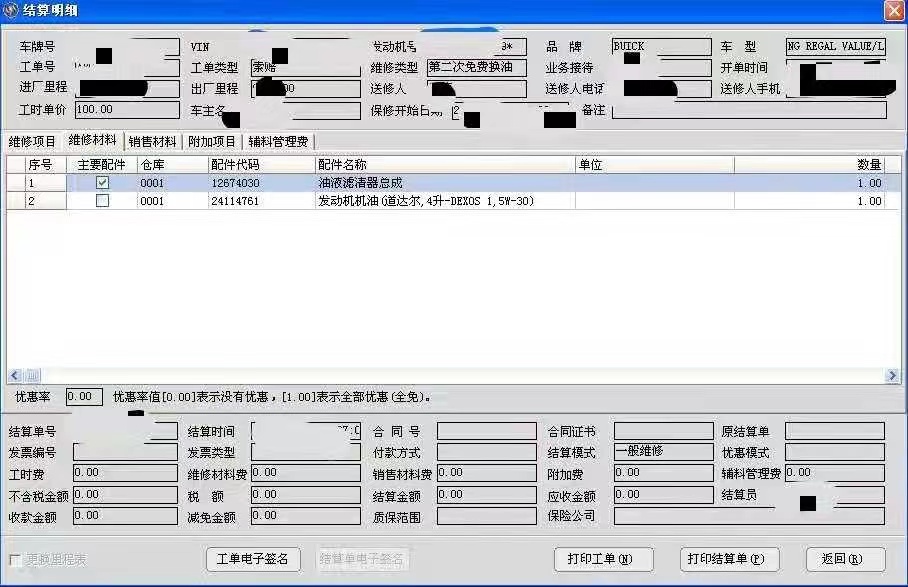Click the right arrow on horizontal scrollbar
This screenshot has height=587, width=908.
892,375
